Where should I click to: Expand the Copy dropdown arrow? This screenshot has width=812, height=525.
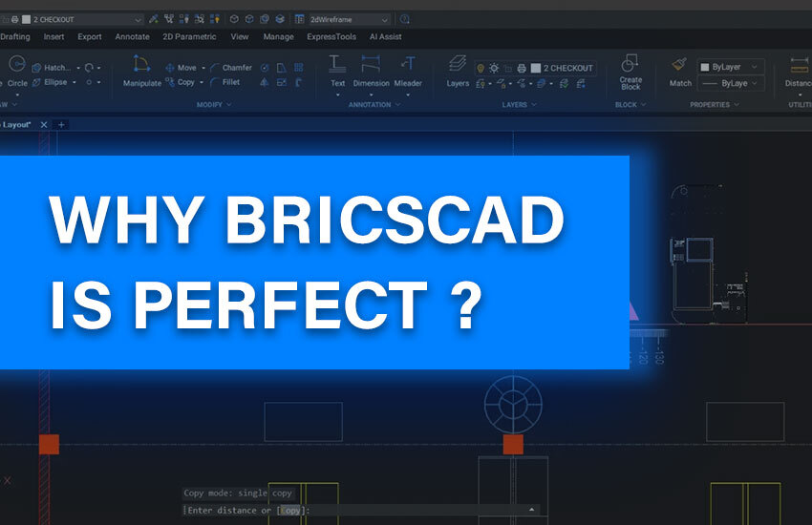click(202, 82)
